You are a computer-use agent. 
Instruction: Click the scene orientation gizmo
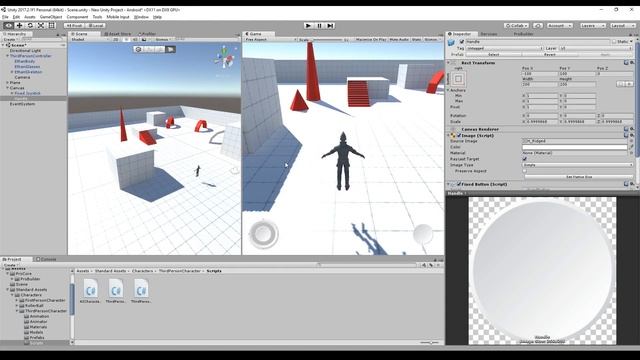point(224,58)
